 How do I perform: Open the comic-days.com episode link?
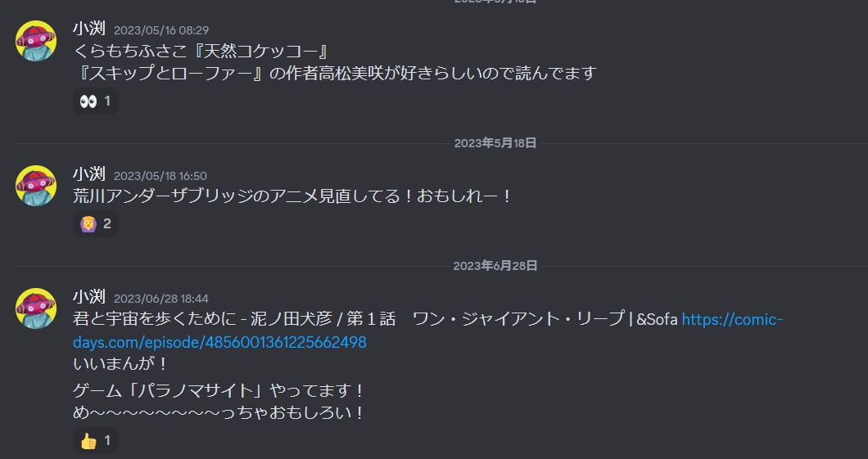click(427, 331)
